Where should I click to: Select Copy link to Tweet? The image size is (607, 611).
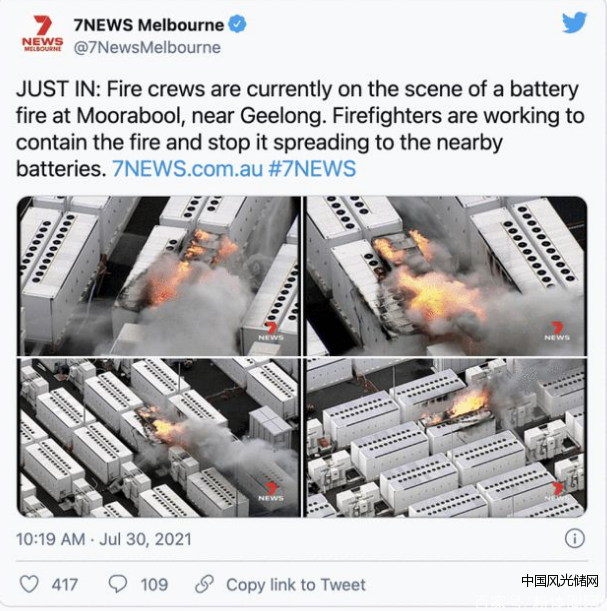296,585
